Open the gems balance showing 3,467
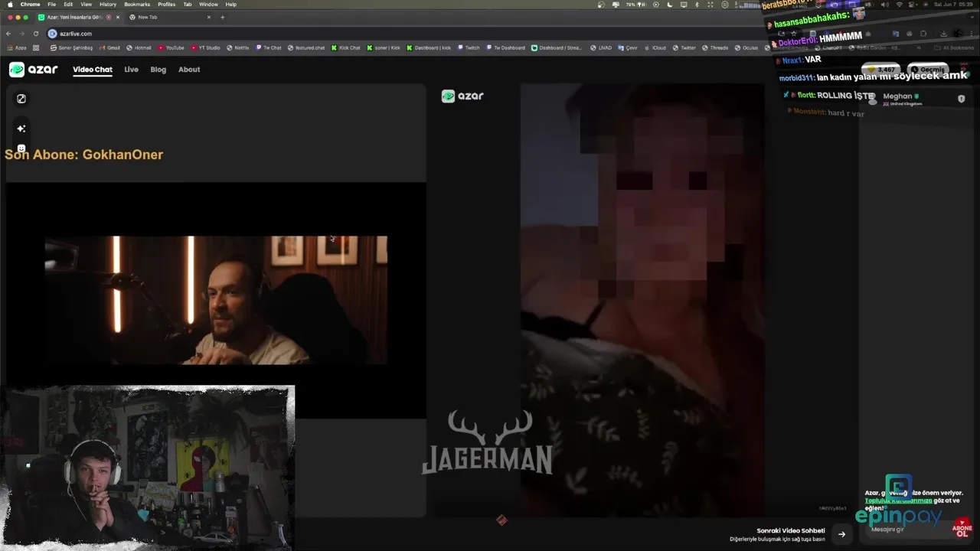 [x=882, y=70]
